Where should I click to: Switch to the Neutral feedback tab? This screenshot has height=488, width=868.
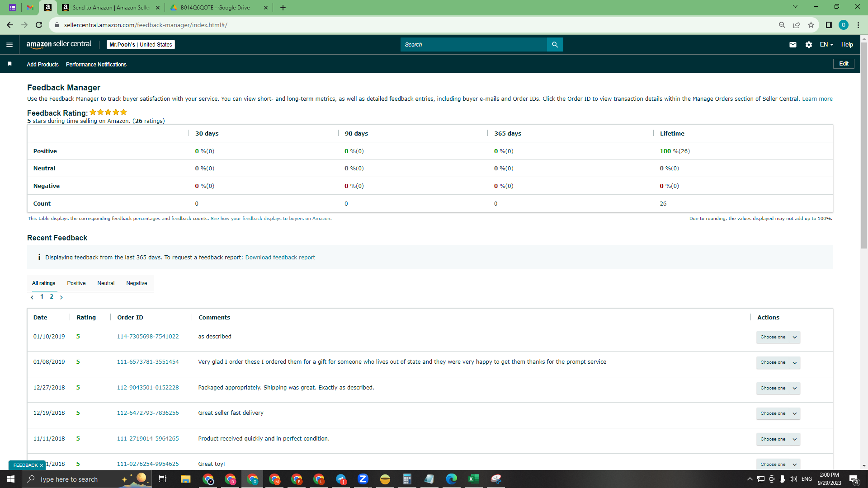(x=106, y=283)
